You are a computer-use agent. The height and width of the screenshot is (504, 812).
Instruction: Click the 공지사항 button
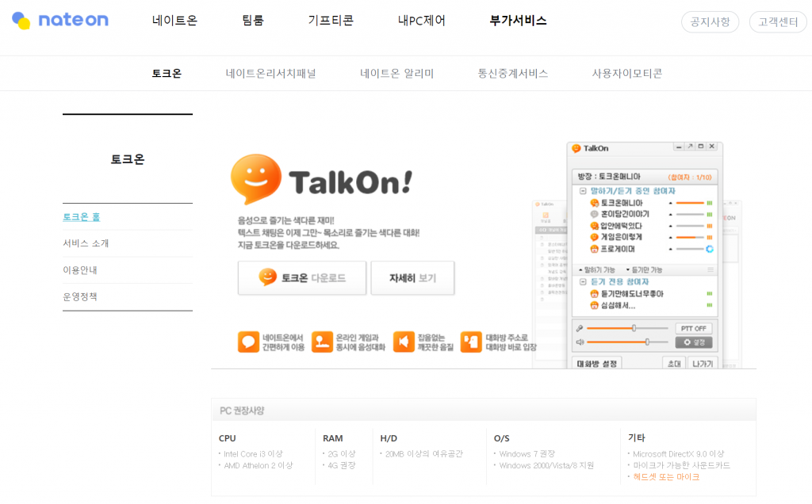[x=710, y=21]
